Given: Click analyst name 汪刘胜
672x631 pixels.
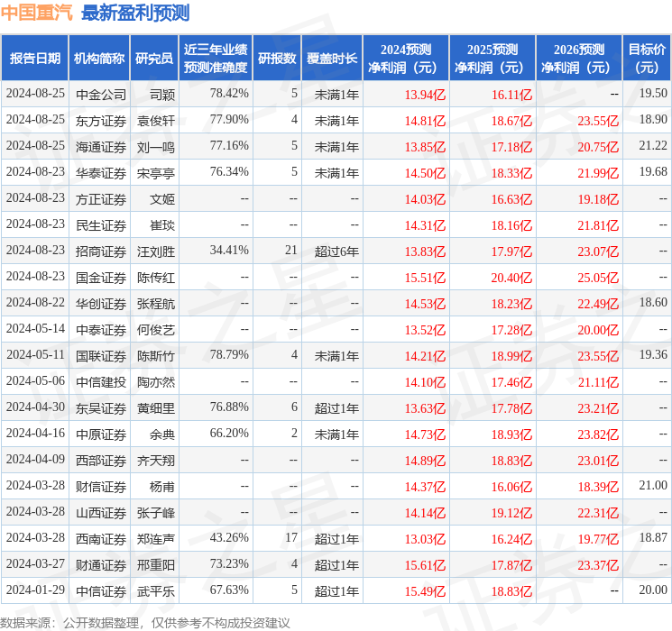Looking at the screenshot, I should click(156, 251).
